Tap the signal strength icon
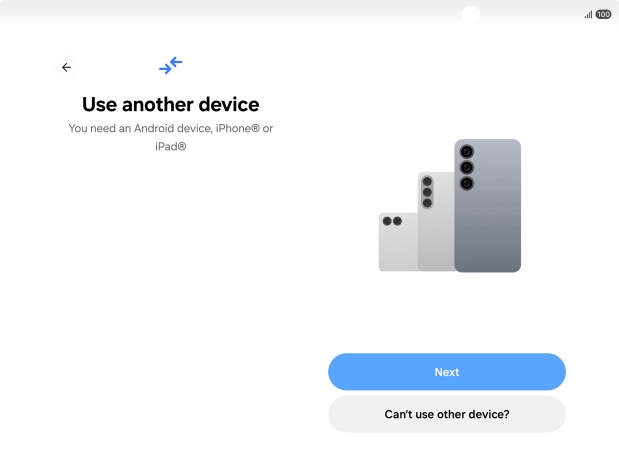 coord(588,15)
